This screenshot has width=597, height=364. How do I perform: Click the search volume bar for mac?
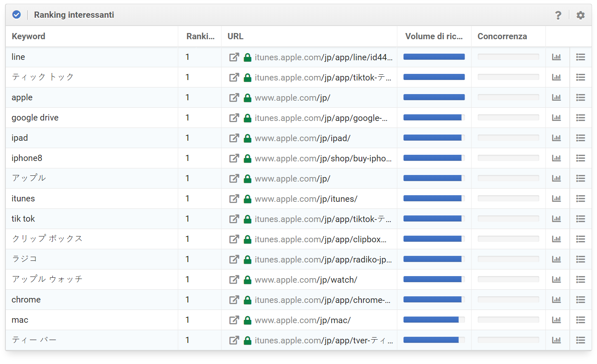(x=434, y=320)
